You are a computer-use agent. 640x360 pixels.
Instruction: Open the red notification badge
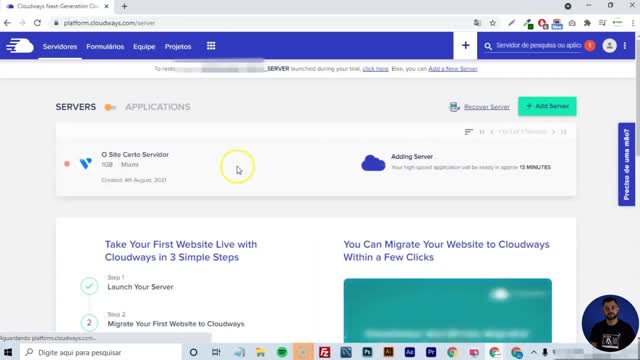click(x=589, y=45)
